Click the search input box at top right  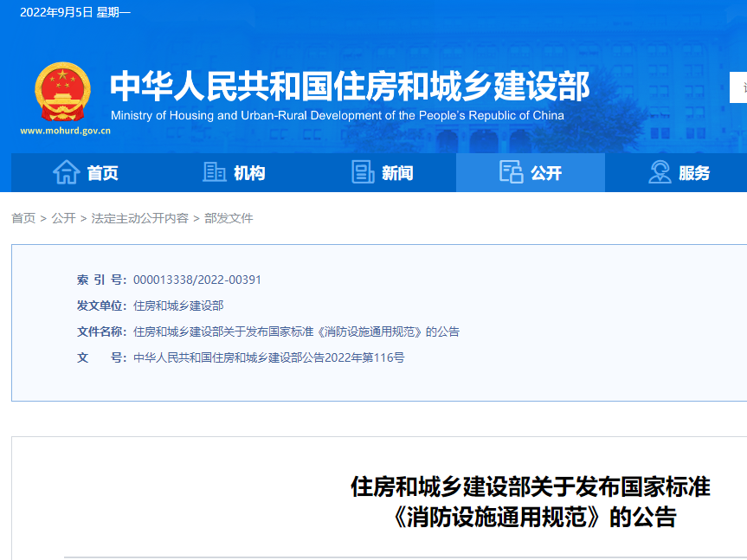[x=738, y=87]
